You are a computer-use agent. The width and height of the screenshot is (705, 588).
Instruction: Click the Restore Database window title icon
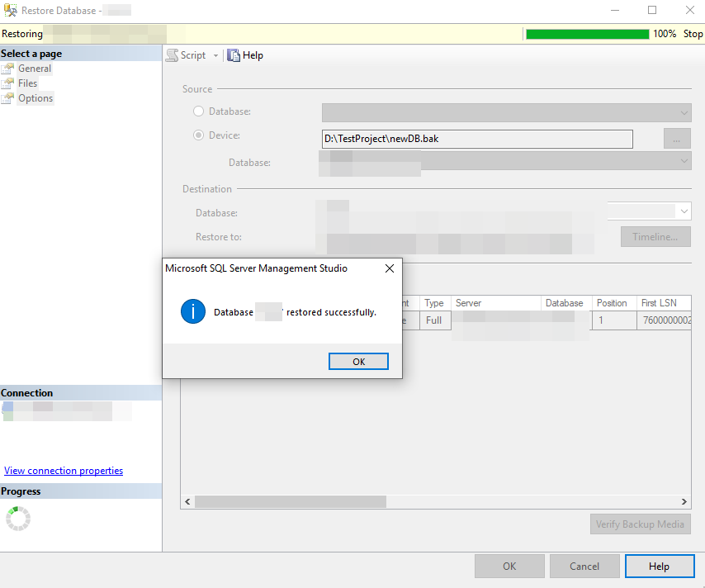11,10
